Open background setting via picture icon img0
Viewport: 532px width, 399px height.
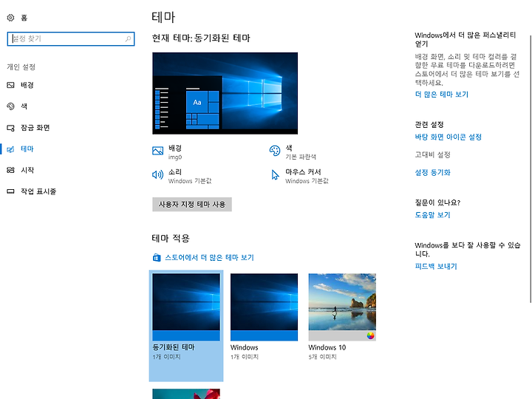click(158, 151)
